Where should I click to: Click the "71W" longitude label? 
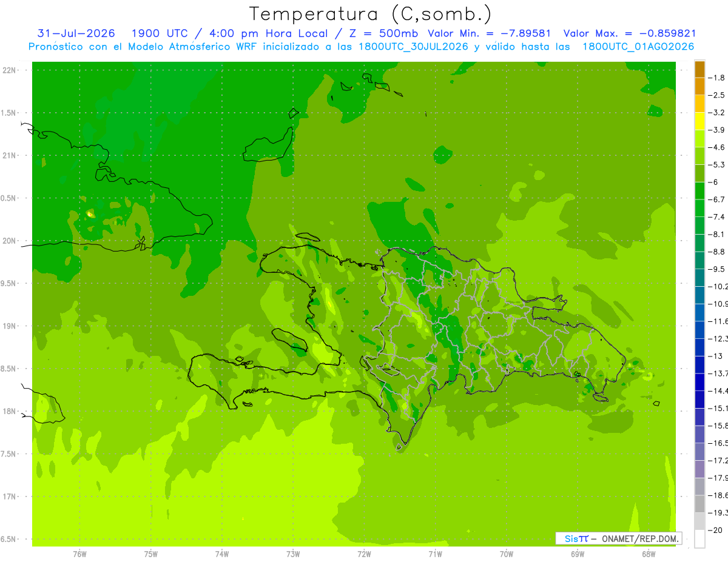point(435,554)
